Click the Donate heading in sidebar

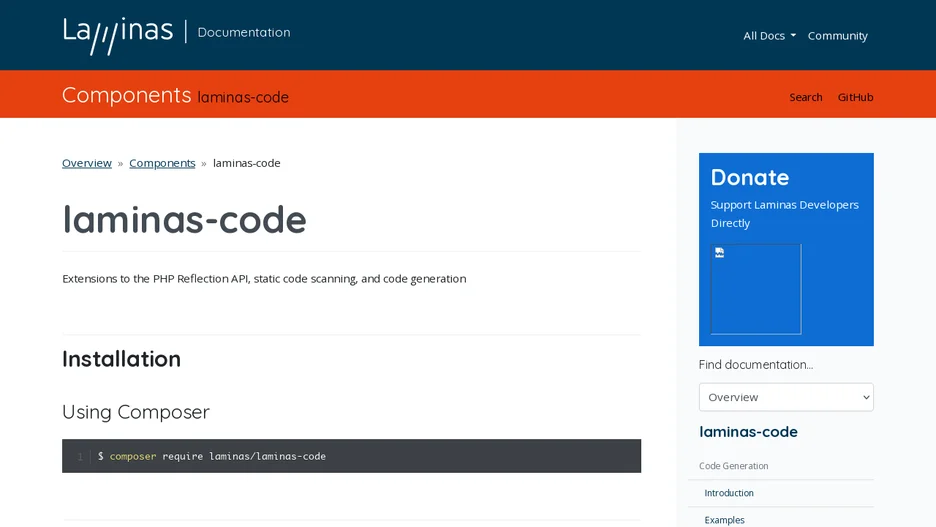pos(750,177)
